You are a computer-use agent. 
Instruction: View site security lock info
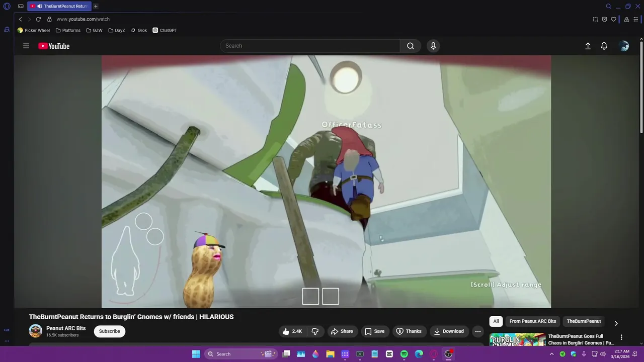coord(49,19)
